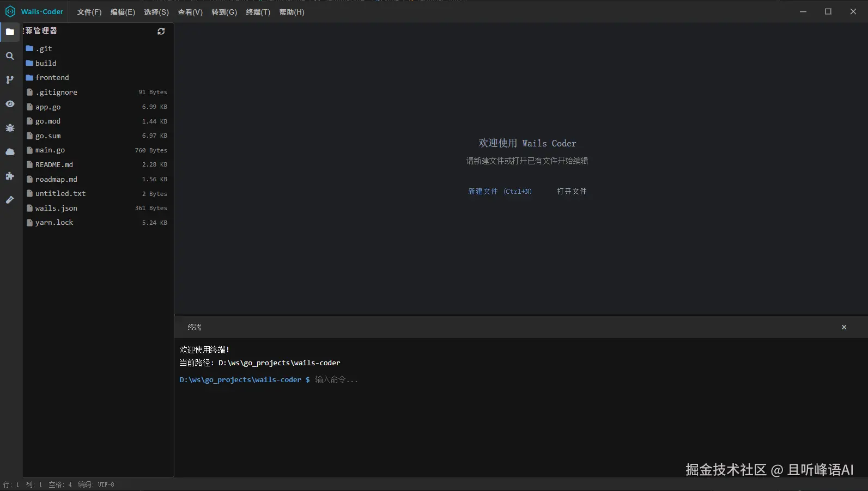
Task: Click the Wails-Coder logo icon
Action: click(10, 11)
